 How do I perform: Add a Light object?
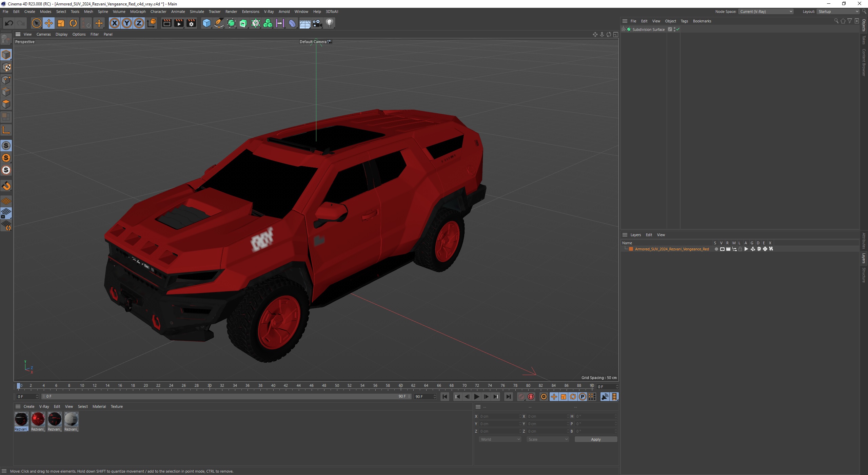330,23
